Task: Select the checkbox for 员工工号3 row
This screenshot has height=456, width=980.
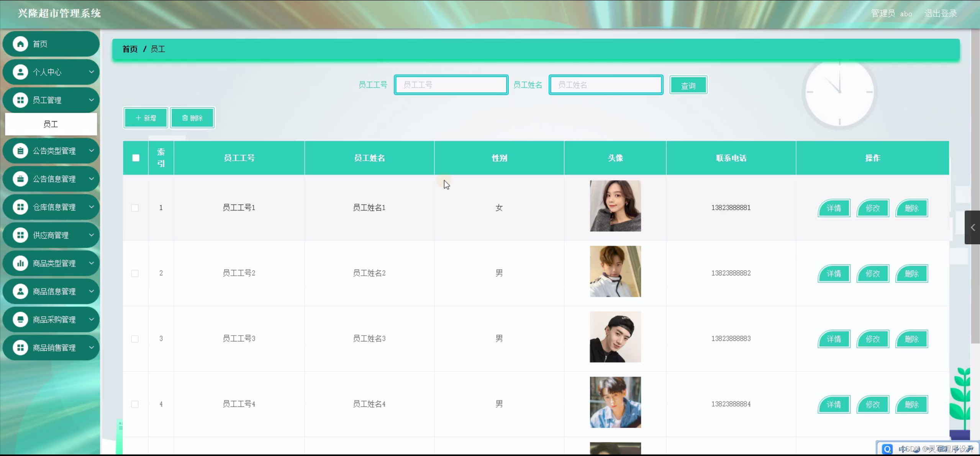Action: pyautogui.click(x=135, y=339)
